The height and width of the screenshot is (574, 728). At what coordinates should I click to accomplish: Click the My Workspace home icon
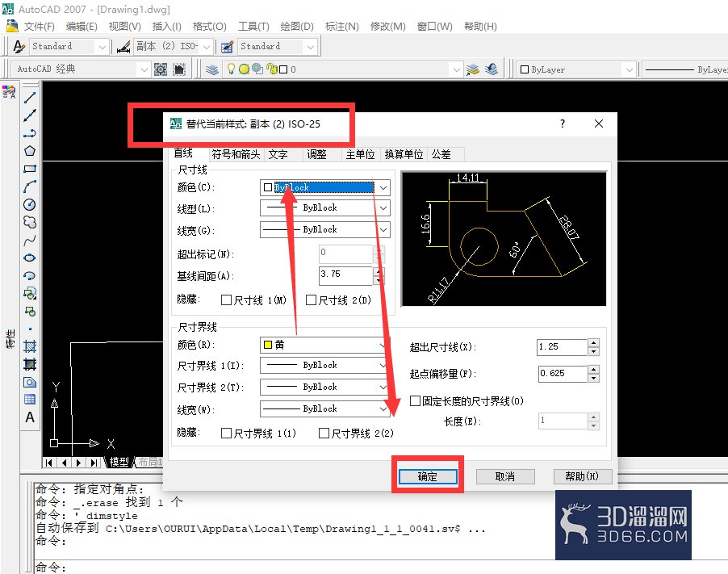click(179, 69)
